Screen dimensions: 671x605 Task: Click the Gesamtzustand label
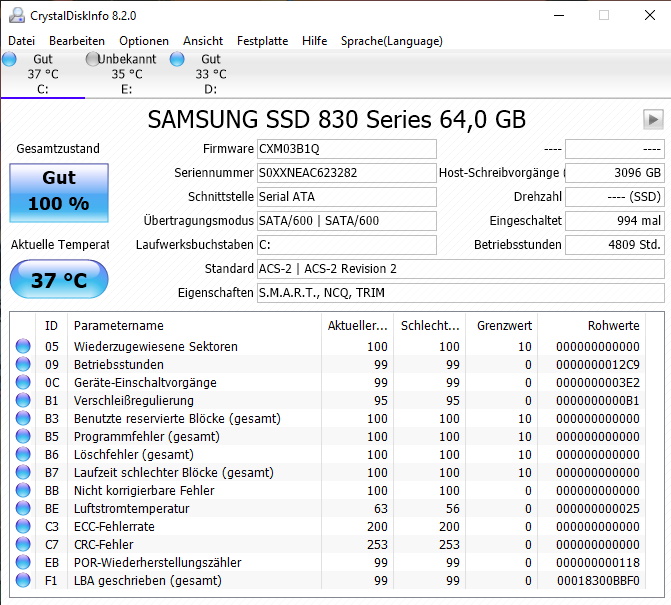point(58,148)
